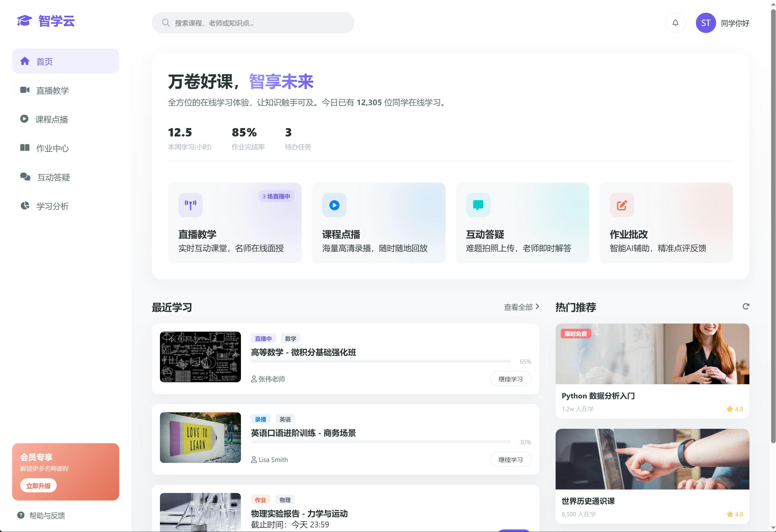Click the 同学你好 username

click(x=735, y=23)
